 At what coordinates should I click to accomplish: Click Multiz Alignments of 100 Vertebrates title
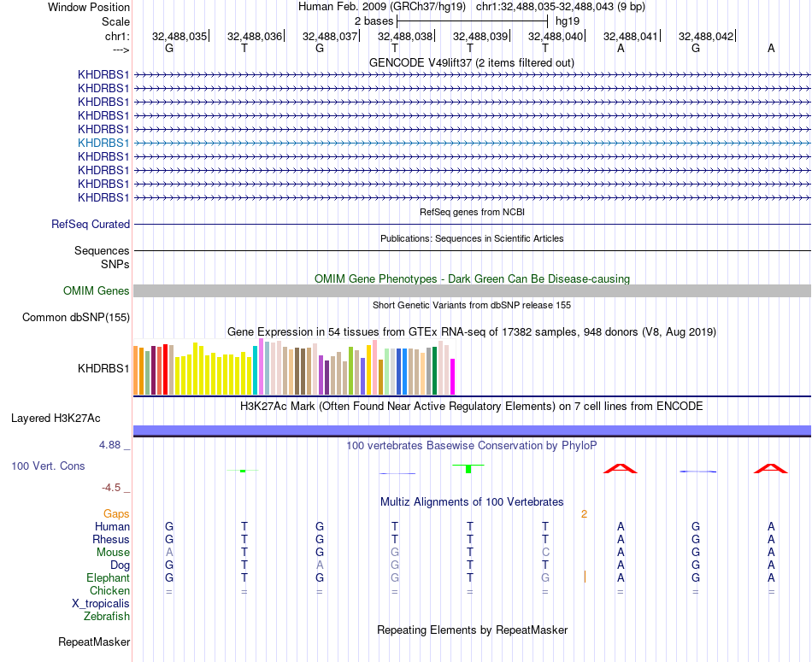(x=472, y=502)
